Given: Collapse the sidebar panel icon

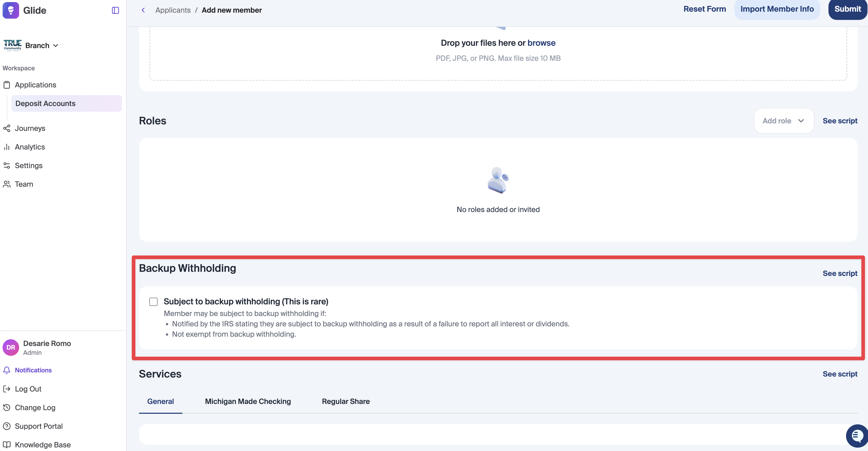Looking at the screenshot, I should [x=115, y=10].
